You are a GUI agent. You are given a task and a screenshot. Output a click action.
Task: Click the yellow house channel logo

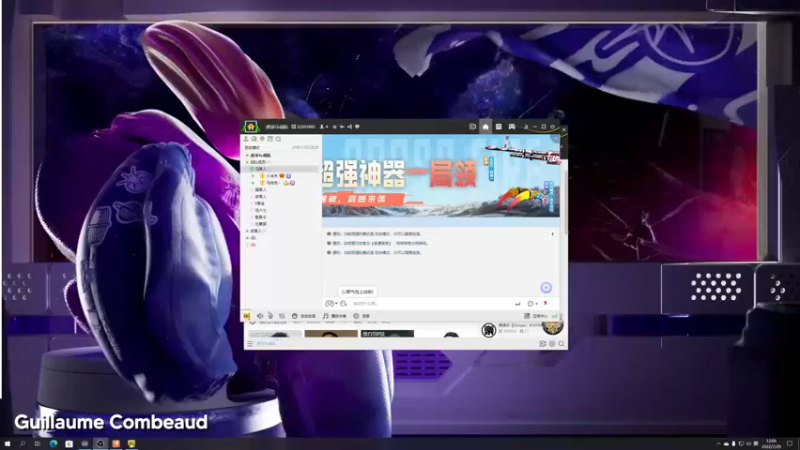[x=251, y=127]
